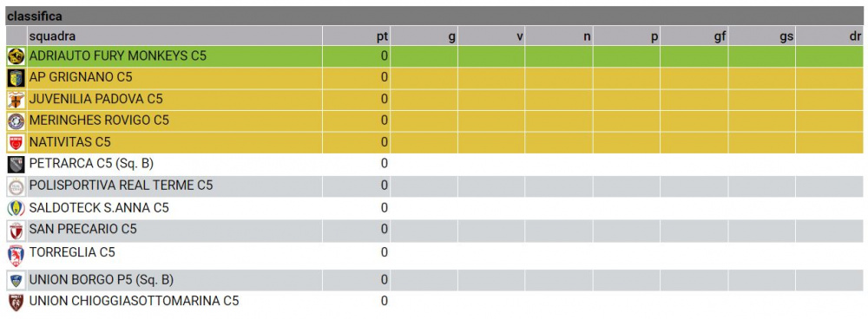
Task: Click the Adriauto Fury Monkeys team logo
Action: tap(16, 55)
